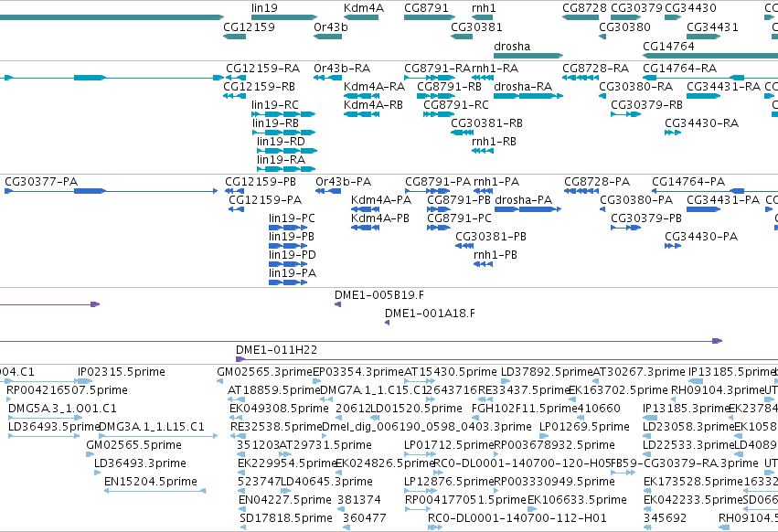Select the LD23058.3prime EST label

(x=688, y=427)
